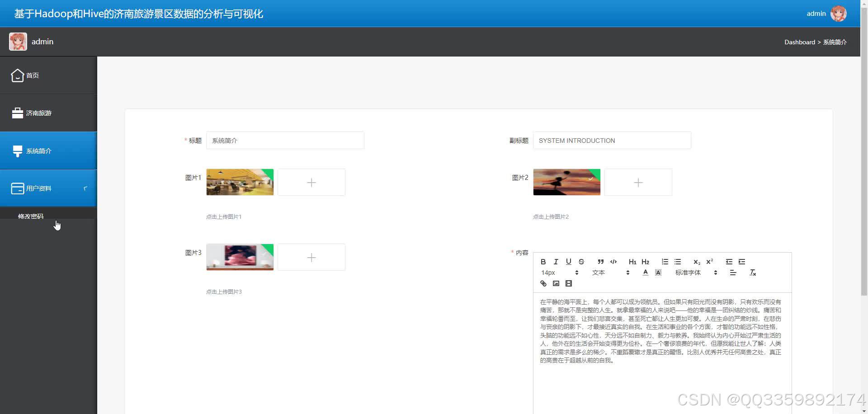Screen dimensions: 868x414
Task: Open the text color picker
Action: pos(646,272)
